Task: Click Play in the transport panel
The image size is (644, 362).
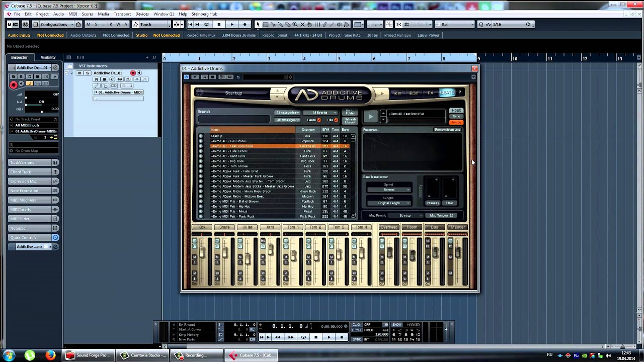Action: [329, 337]
